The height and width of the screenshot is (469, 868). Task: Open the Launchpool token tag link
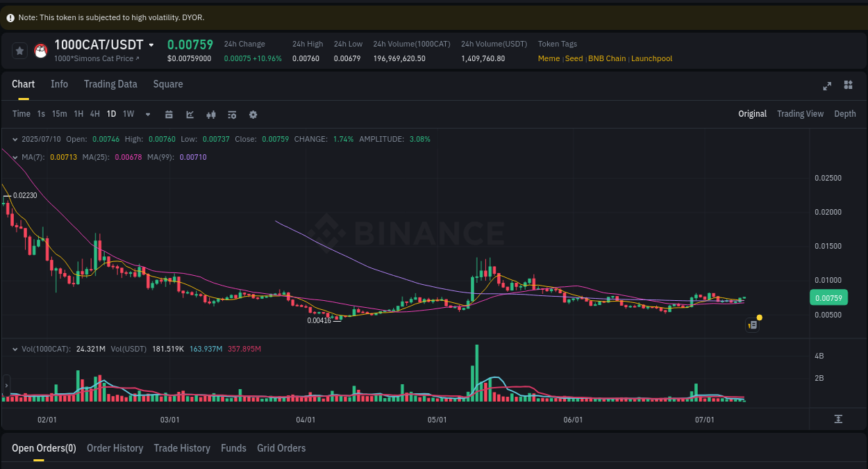coord(651,58)
